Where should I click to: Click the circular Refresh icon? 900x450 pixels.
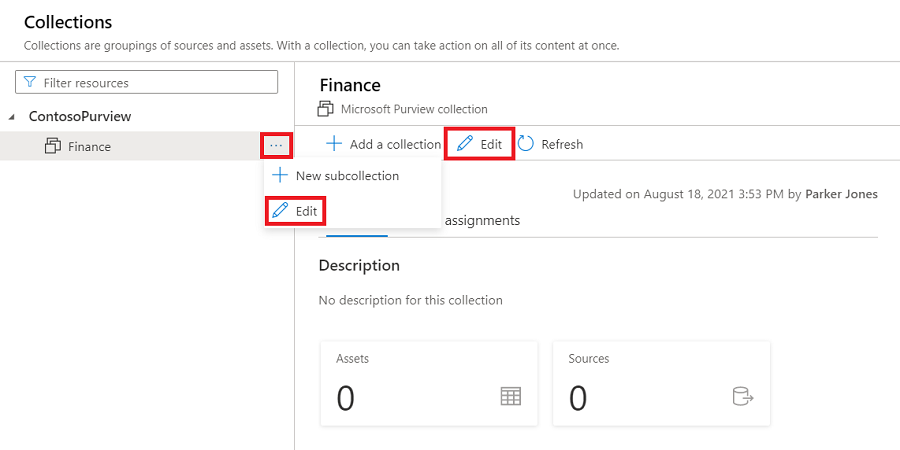coord(526,144)
